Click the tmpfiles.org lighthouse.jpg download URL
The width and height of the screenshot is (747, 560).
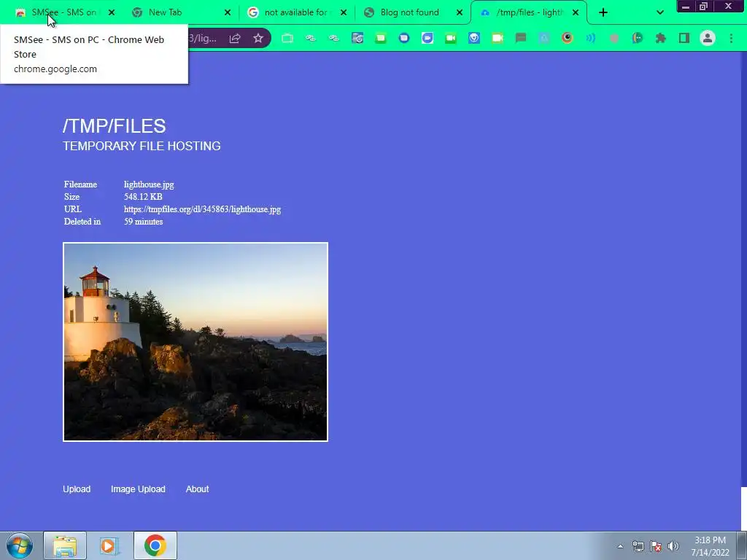(x=203, y=209)
